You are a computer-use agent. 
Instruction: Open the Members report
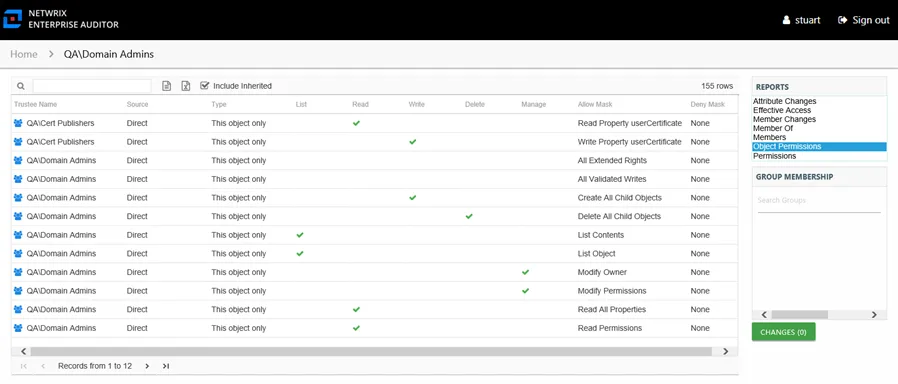(770, 137)
